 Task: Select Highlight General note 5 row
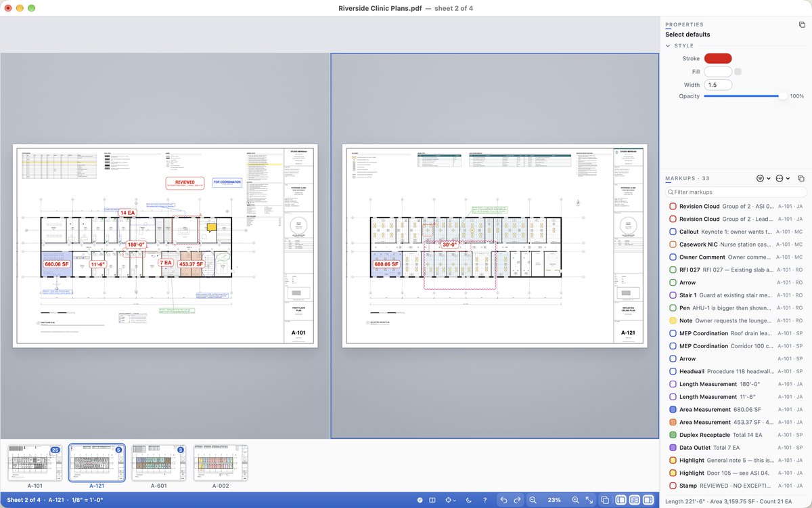click(x=736, y=461)
